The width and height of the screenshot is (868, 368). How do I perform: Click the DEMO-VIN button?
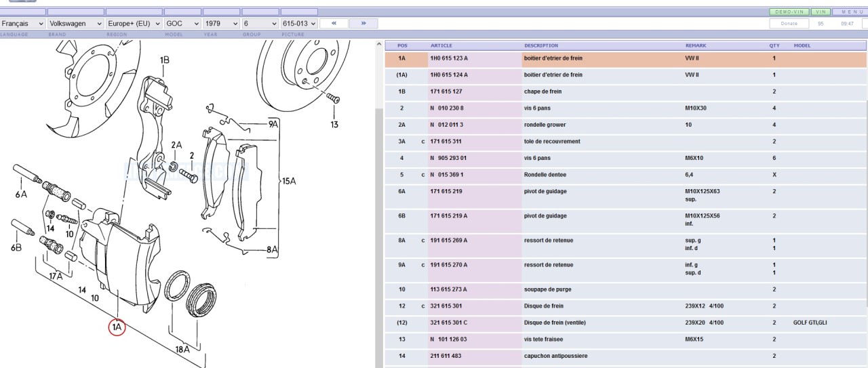pyautogui.click(x=789, y=12)
